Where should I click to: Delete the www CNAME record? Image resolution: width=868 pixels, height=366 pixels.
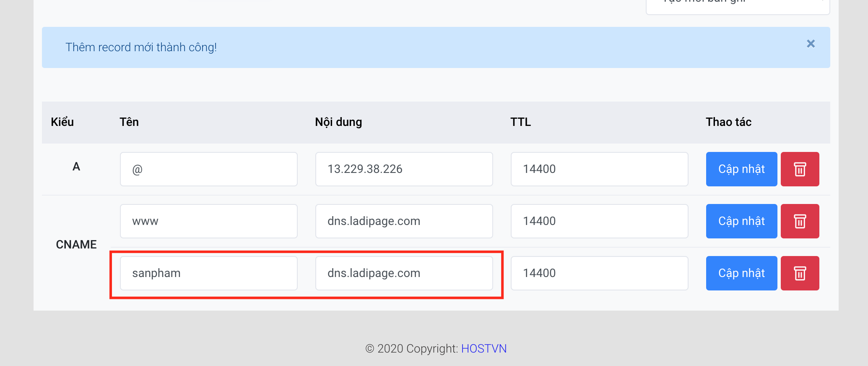(x=800, y=221)
